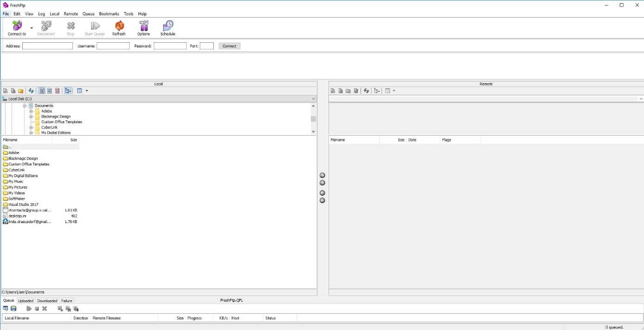
Task: Click the Address input field
Action: click(47, 46)
